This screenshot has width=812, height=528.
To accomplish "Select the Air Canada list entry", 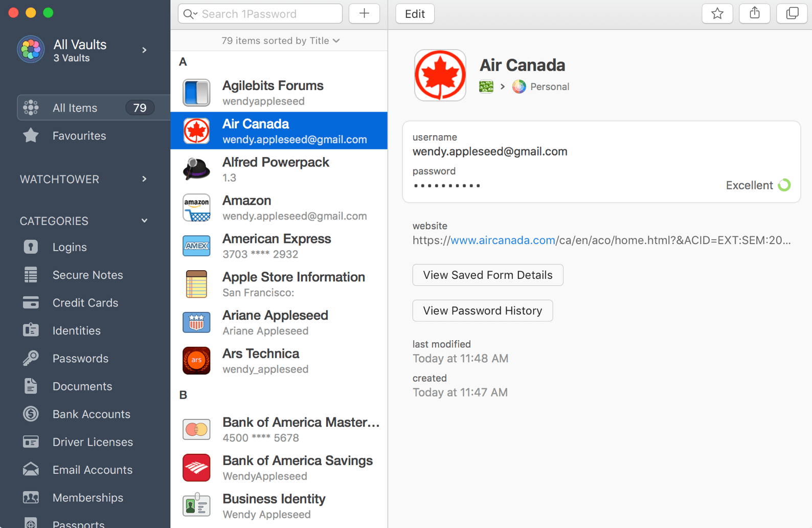I will 279,131.
